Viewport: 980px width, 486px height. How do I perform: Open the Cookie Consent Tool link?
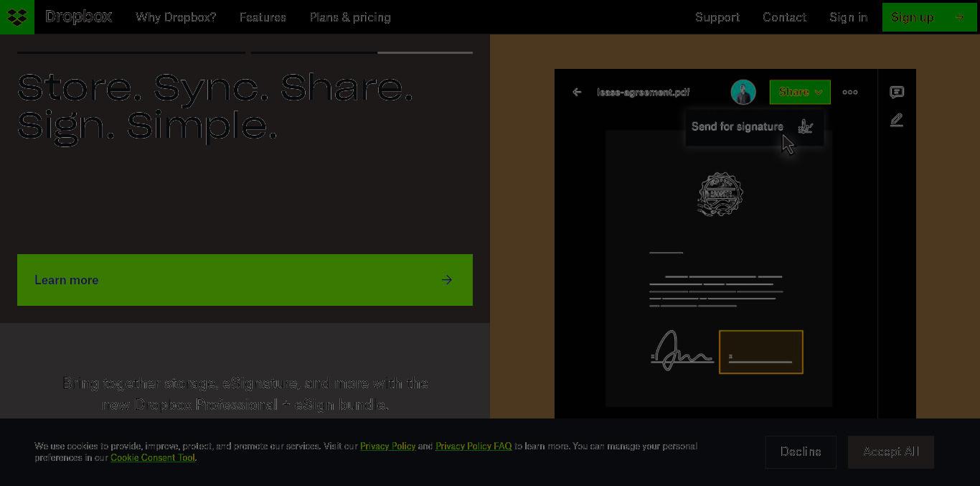click(x=153, y=457)
